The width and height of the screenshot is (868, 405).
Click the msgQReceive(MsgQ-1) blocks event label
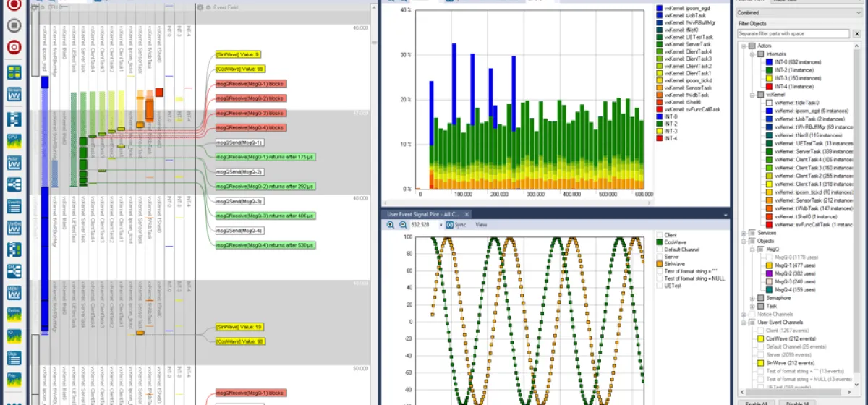251,84
